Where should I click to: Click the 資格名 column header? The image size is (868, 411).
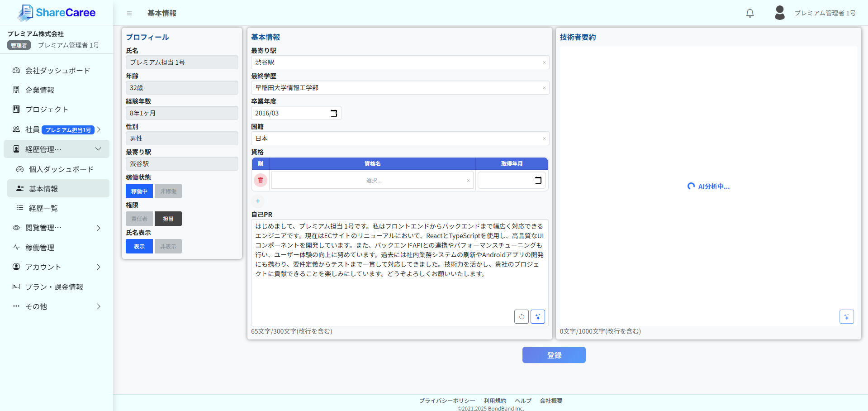[x=372, y=163]
